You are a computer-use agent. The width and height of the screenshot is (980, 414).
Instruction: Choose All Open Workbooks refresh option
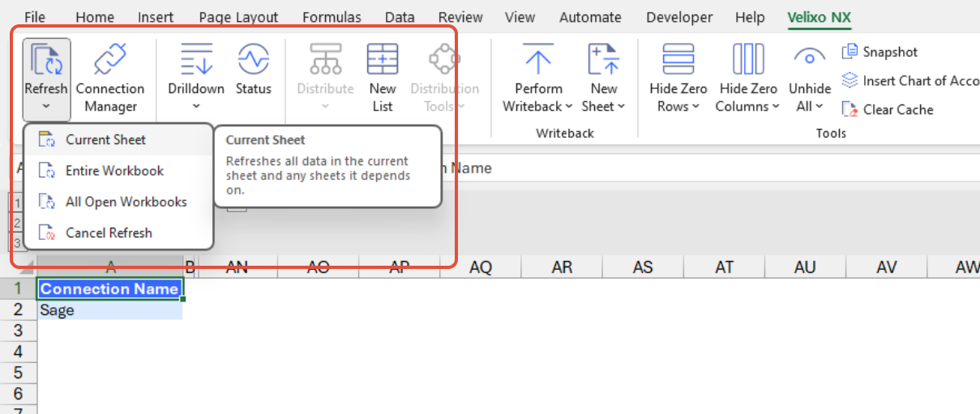118,202
